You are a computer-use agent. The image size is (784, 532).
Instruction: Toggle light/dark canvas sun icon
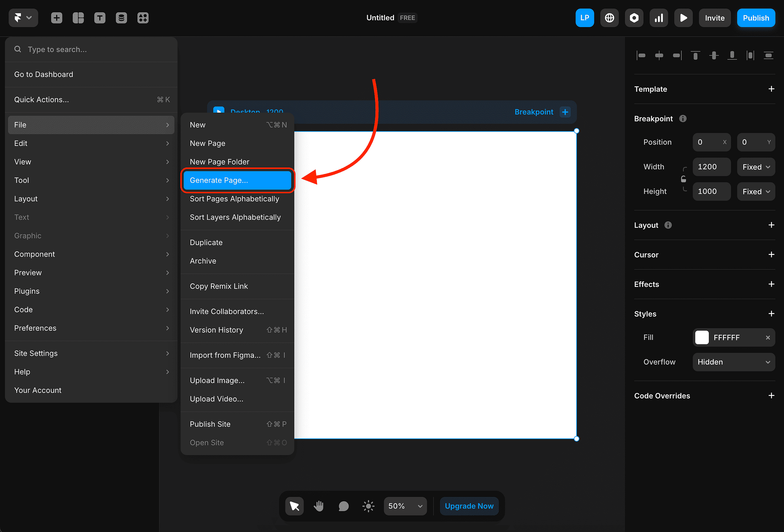(368, 506)
